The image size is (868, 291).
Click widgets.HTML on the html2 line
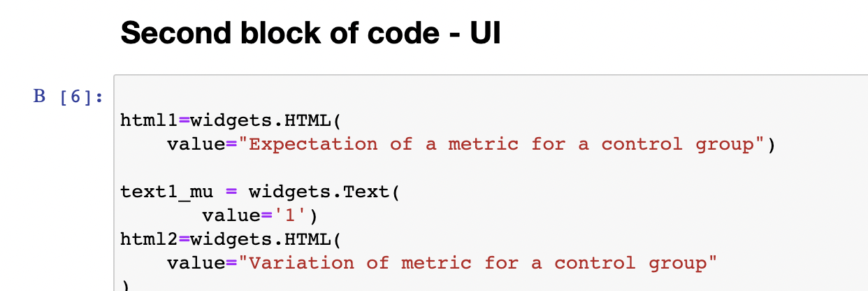pyautogui.click(x=261, y=239)
